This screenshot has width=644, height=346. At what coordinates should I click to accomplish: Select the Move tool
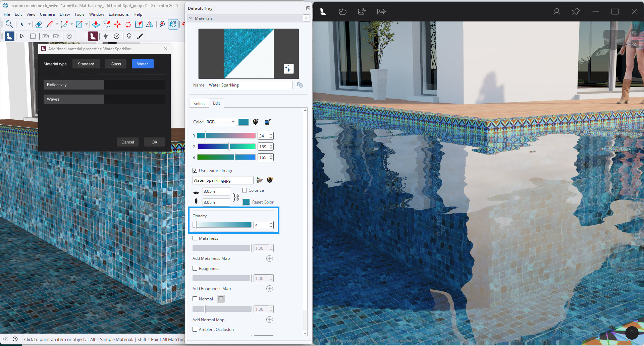(118, 24)
